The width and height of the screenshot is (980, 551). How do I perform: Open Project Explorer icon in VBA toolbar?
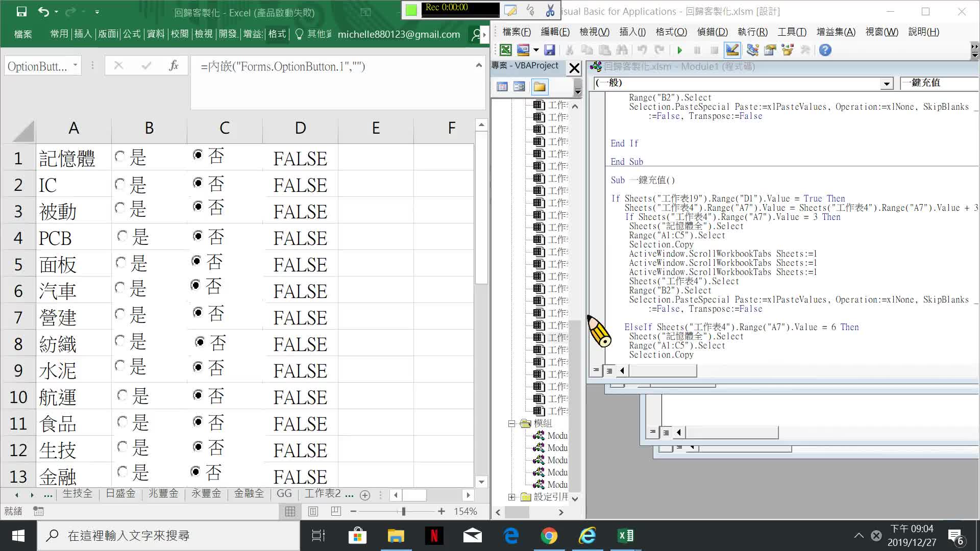coord(752,50)
